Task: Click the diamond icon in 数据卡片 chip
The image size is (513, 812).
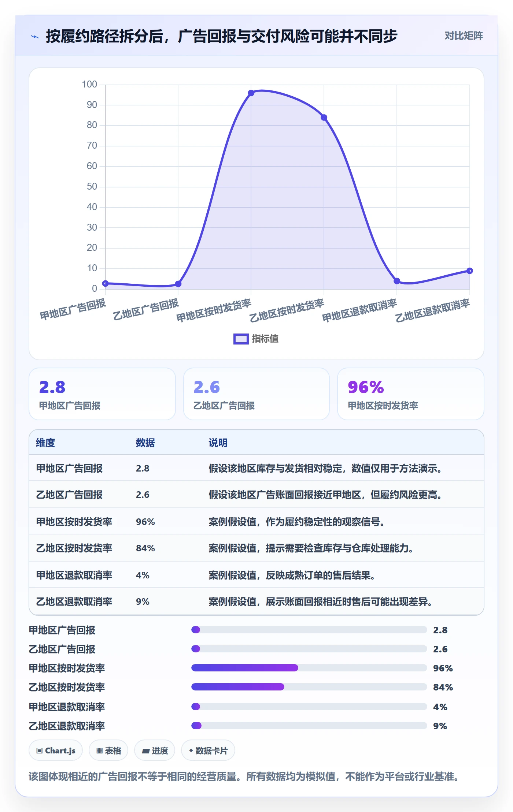Action: (191, 750)
